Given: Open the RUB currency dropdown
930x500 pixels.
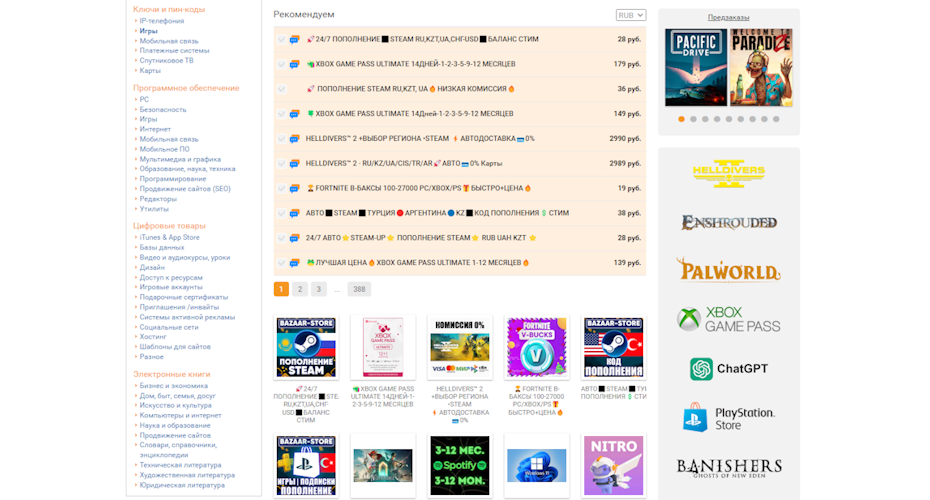Looking at the screenshot, I should [630, 15].
